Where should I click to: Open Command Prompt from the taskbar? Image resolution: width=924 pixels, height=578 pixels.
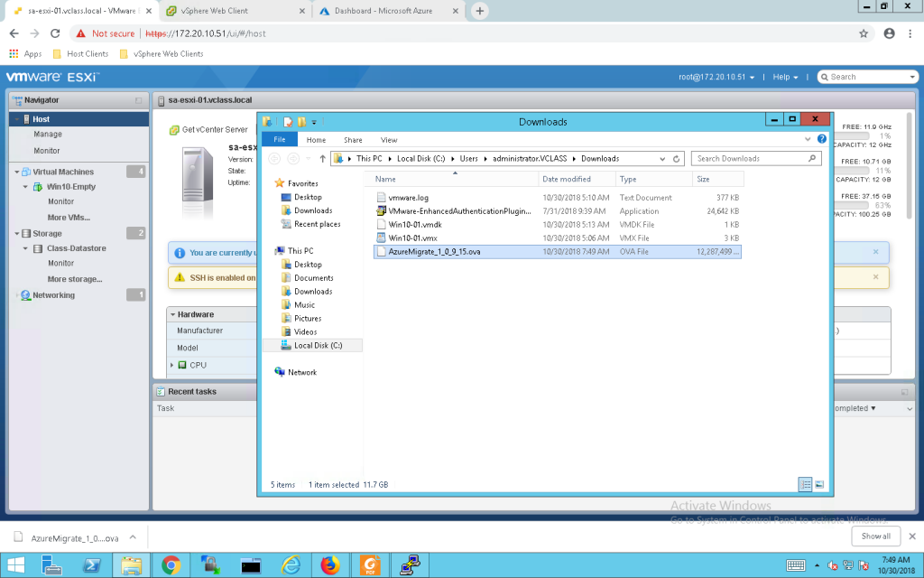[251, 565]
